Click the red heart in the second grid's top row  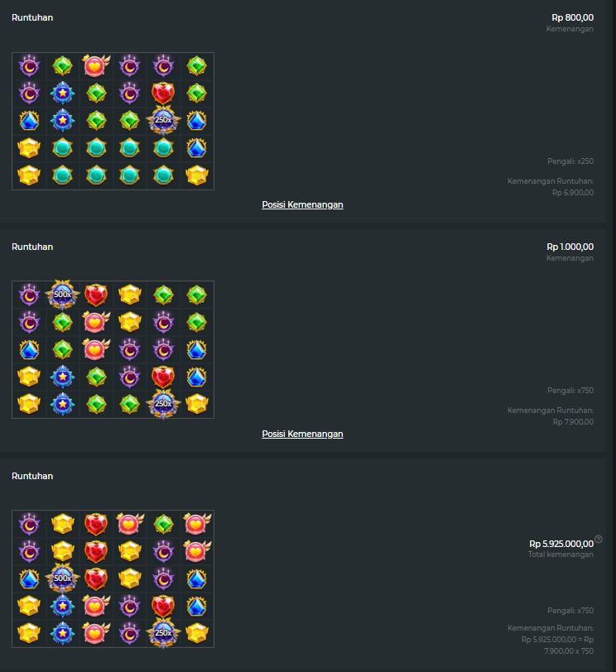(96, 295)
